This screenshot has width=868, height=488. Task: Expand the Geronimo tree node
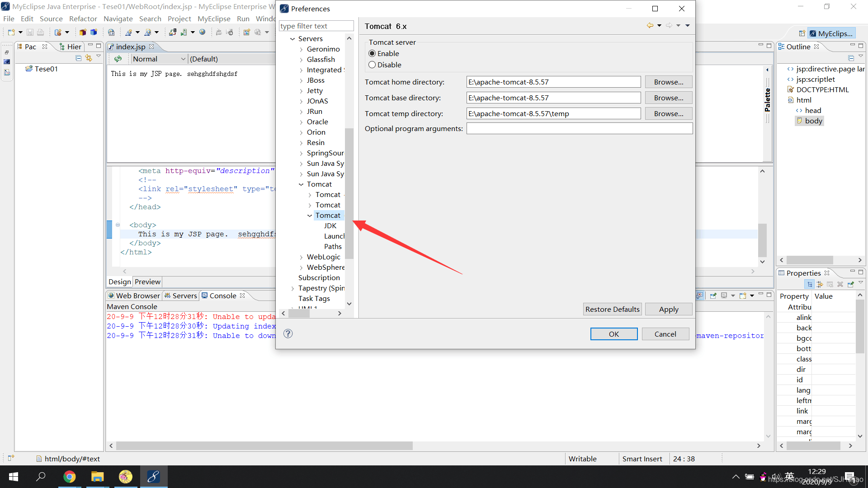click(301, 49)
